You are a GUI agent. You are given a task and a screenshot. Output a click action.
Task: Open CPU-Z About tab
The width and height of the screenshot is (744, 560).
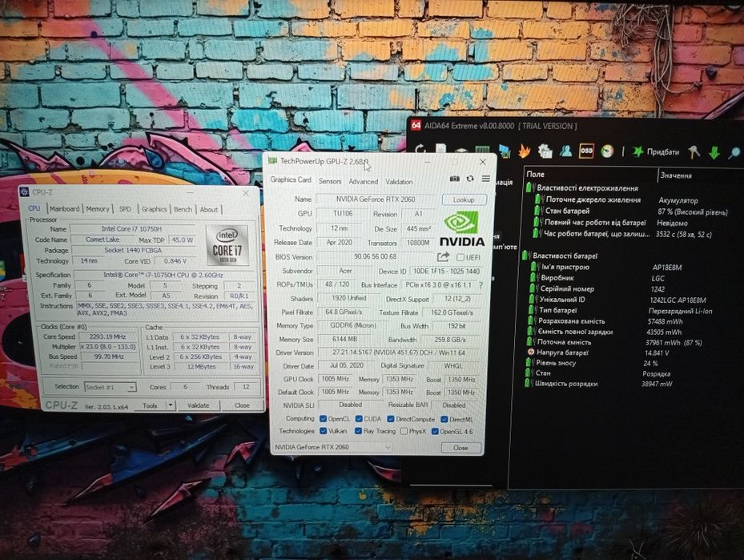pos(208,209)
